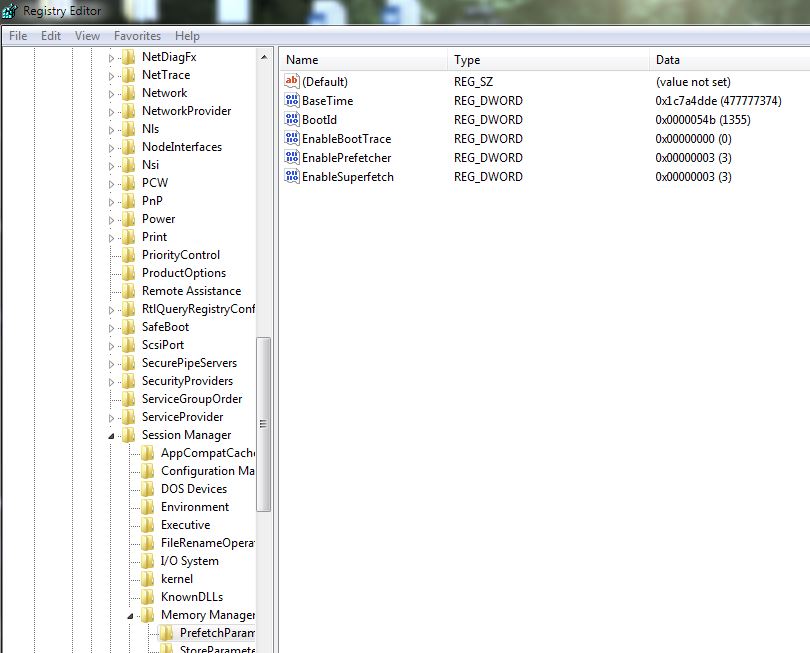This screenshot has height=653, width=810.
Task: Sort values by the Type column header
Action: (x=549, y=60)
